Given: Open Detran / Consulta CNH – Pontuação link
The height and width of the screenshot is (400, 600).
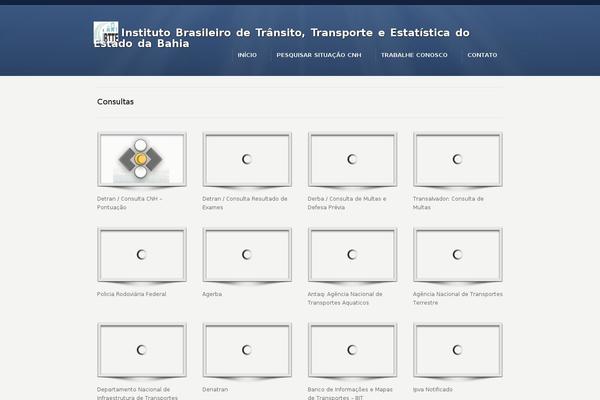Looking at the screenshot, I should 129,203.
